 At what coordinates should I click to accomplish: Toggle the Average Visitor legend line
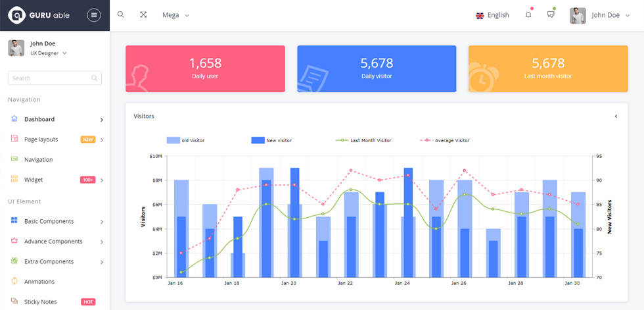[445, 140]
